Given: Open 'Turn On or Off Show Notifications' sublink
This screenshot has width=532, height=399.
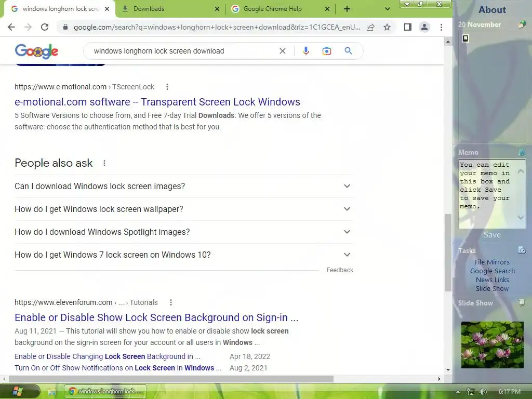Looking at the screenshot, I should 118,368.
